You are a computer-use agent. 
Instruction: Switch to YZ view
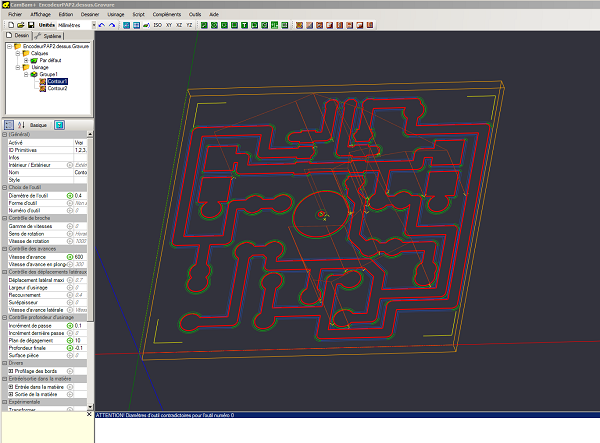tap(191, 25)
